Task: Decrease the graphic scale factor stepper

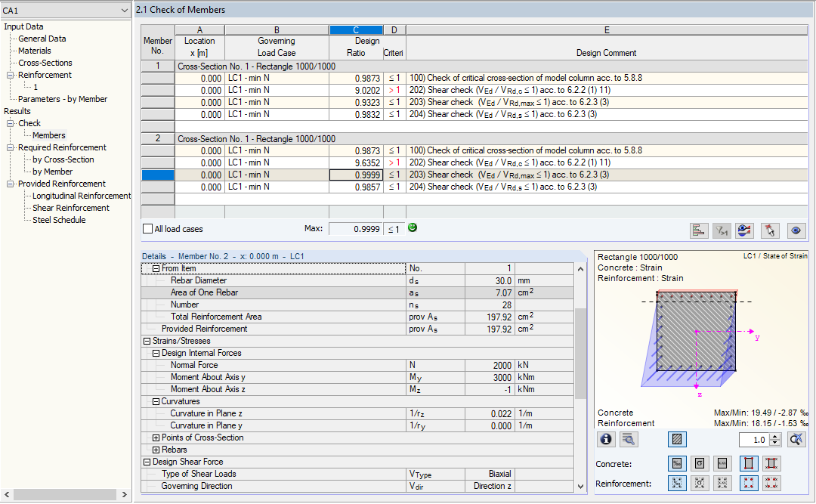Action: pyautogui.click(x=775, y=443)
